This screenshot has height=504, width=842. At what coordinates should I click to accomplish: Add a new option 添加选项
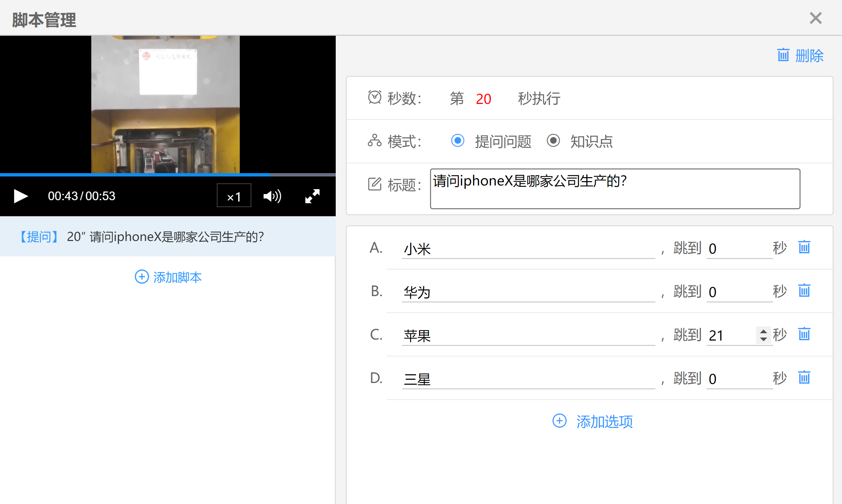[x=593, y=421]
